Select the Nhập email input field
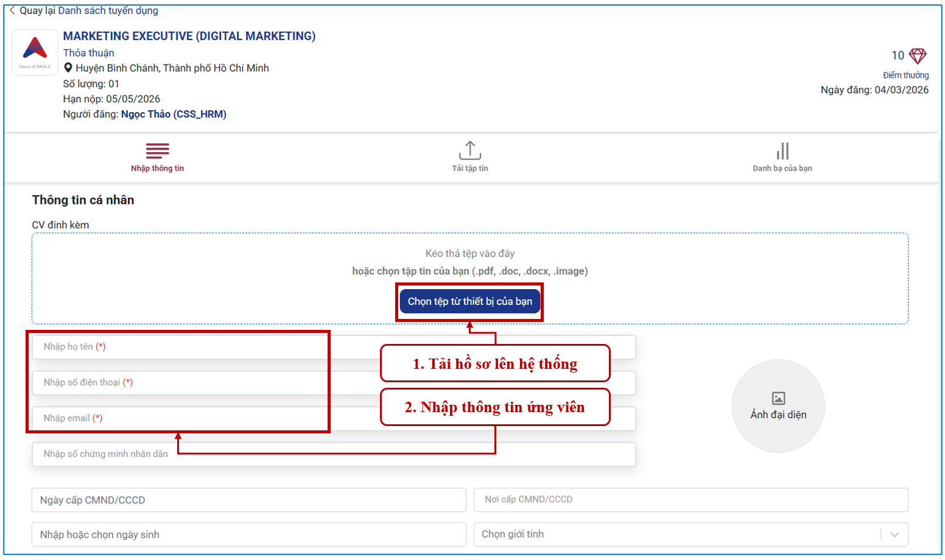 (x=183, y=418)
